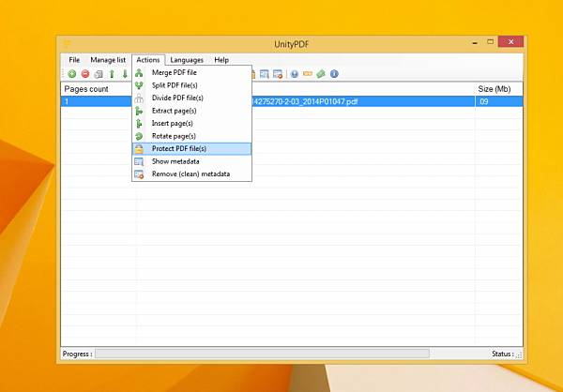This screenshot has height=392, width=563.
Task: Click the Rotate page(s) menu icon
Action: pyautogui.click(x=139, y=136)
